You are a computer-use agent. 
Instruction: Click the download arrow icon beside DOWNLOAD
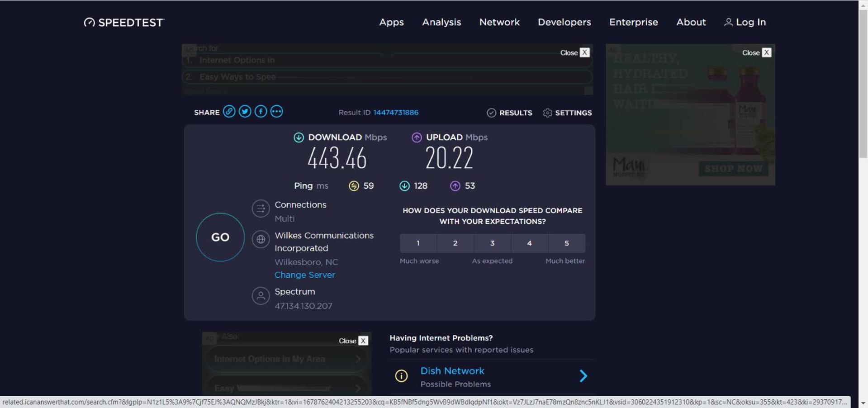tap(299, 138)
